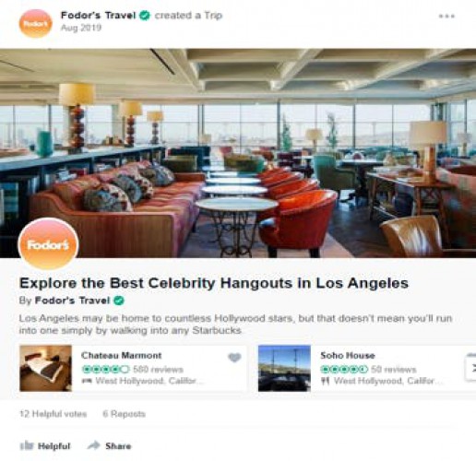Open the Chateau Marmont listing name
476x461 pixels.
click(x=121, y=356)
